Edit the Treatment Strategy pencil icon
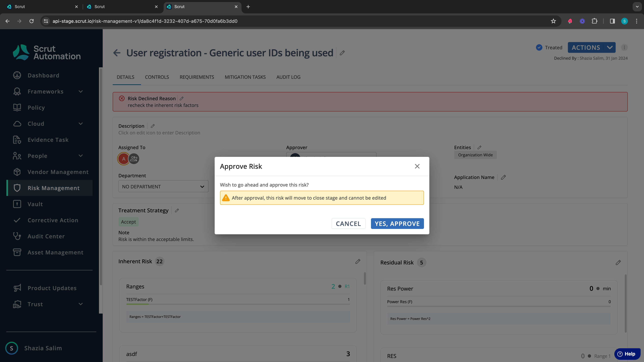This screenshot has height=362, width=644. pos(177,211)
